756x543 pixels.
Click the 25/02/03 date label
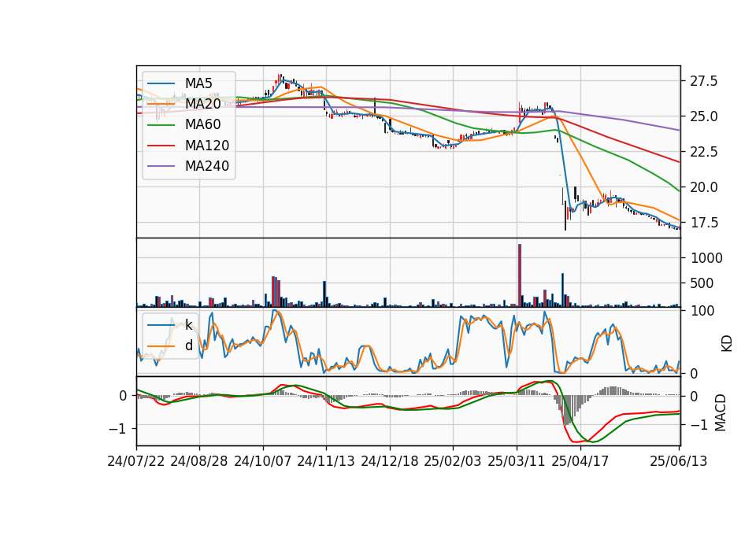[x=453, y=461]
